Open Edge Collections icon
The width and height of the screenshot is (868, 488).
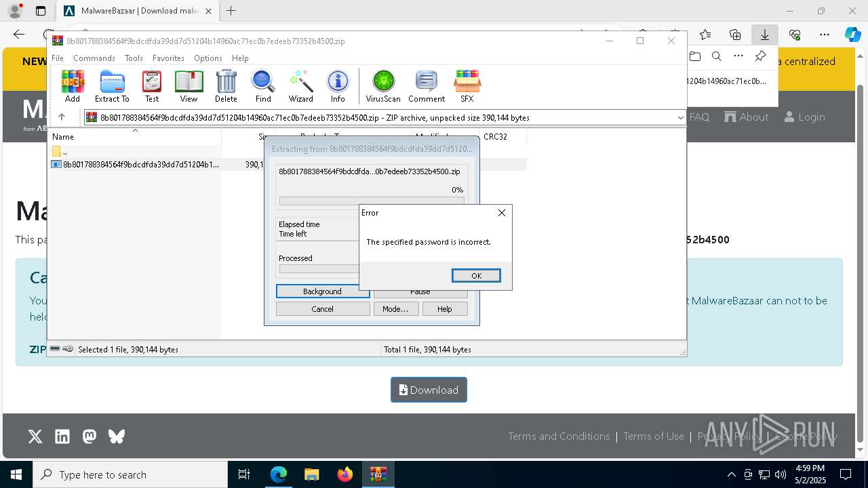pyautogui.click(x=735, y=35)
